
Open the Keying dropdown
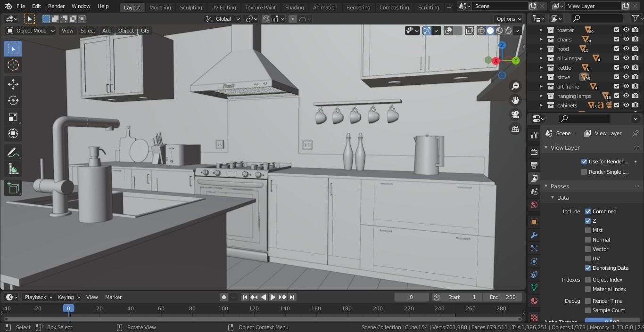pyautogui.click(x=68, y=297)
